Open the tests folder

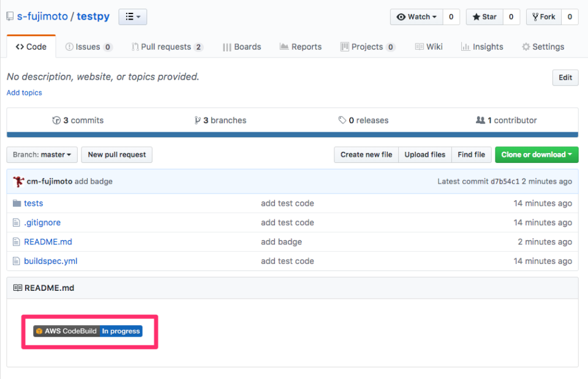coord(33,203)
